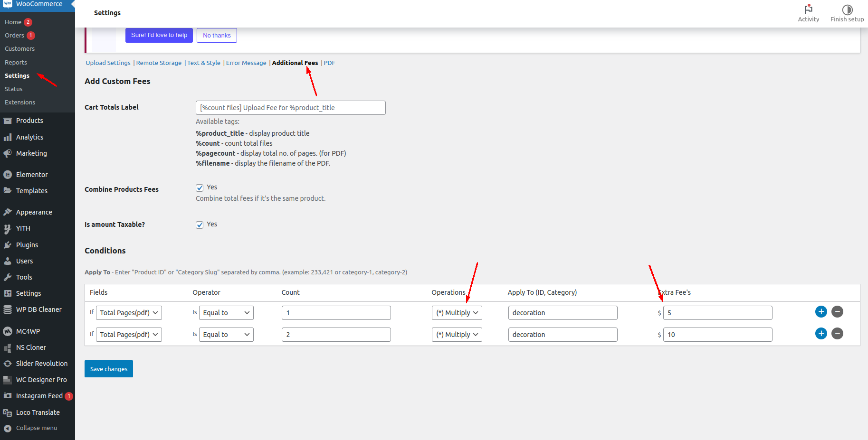Click the Templates folder icon
Image resolution: width=868 pixels, height=440 pixels.
[8, 191]
